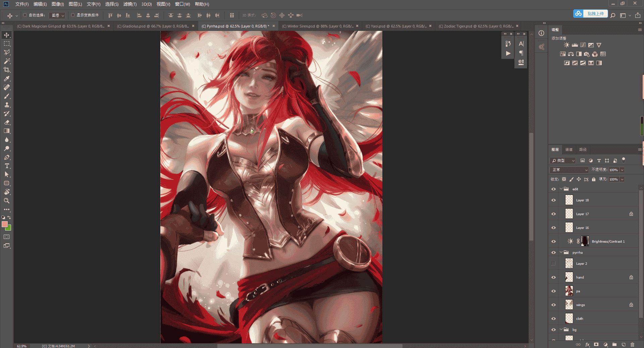Select the Pen tool
644x348 pixels.
(x=7, y=157)
